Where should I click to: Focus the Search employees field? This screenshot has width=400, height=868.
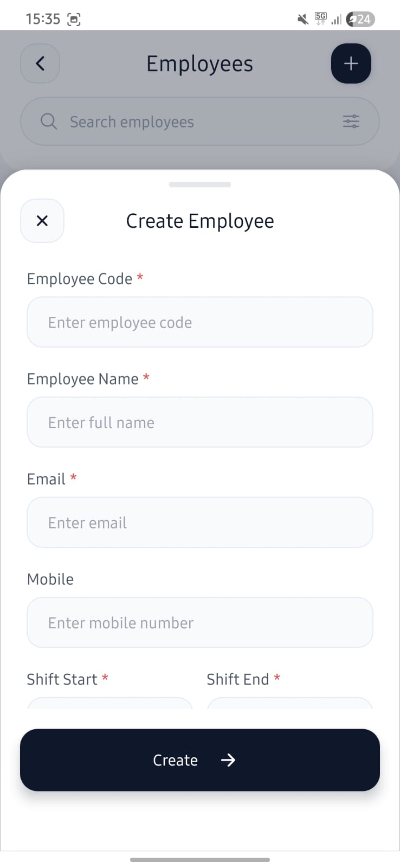(199, 122)
